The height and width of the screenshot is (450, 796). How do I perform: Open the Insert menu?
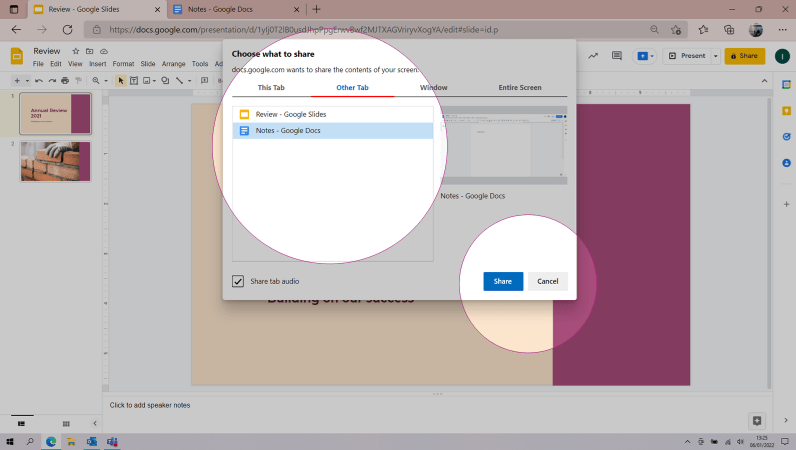pos(97,64)
